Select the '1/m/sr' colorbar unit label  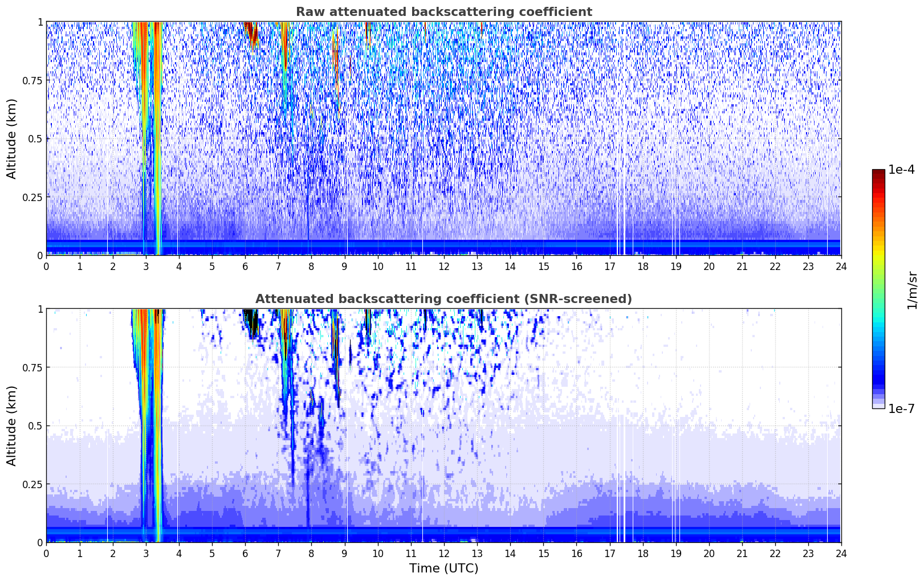click(x=912, y=289)
